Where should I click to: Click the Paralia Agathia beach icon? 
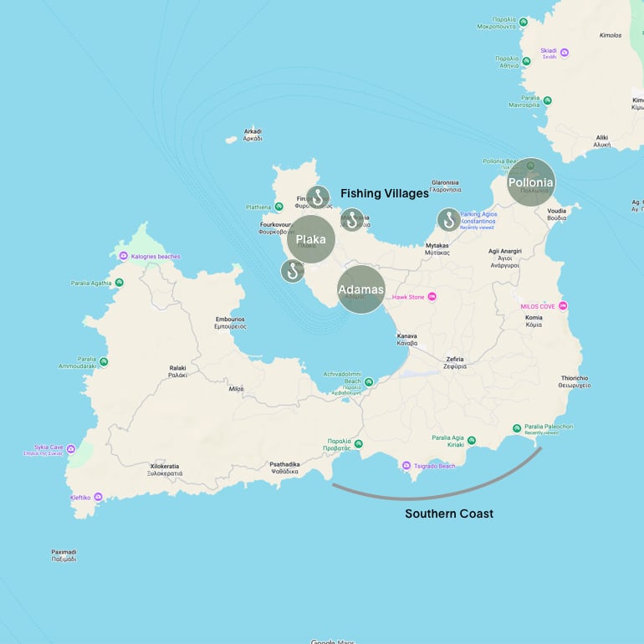click(119, 282)
